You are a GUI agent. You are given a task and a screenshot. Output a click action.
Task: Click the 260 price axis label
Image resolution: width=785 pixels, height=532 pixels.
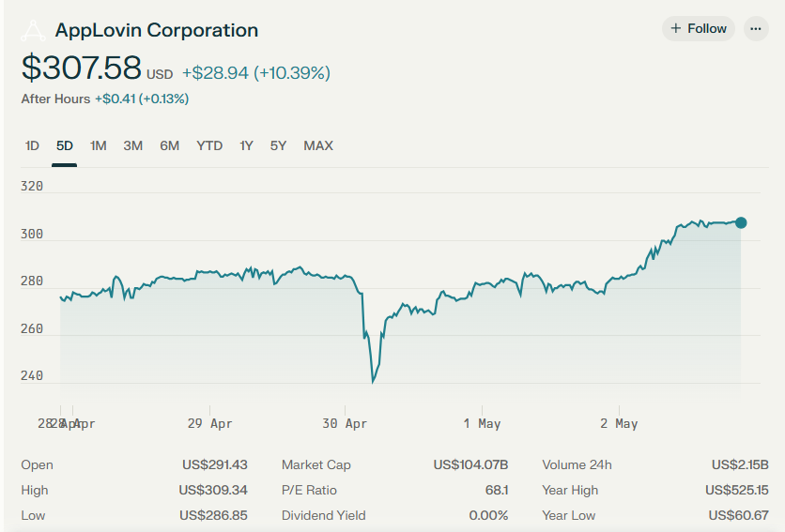[x=32, y=328]
